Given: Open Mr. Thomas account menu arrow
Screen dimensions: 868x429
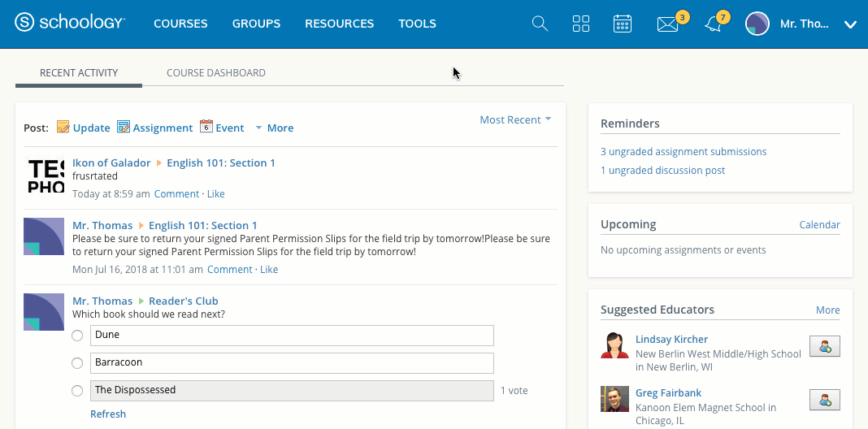Looking at the screenshot, I should (850, 24).
